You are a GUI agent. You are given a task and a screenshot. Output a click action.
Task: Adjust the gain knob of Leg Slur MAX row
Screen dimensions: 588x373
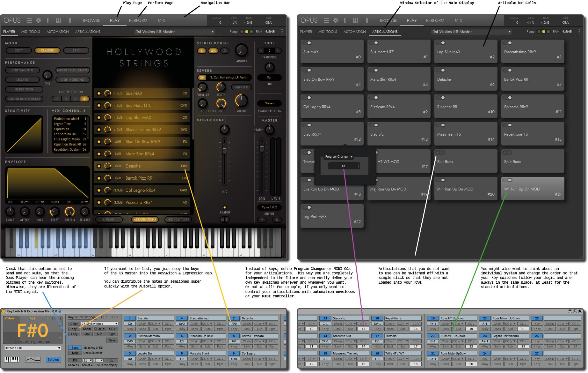point(108,117)
